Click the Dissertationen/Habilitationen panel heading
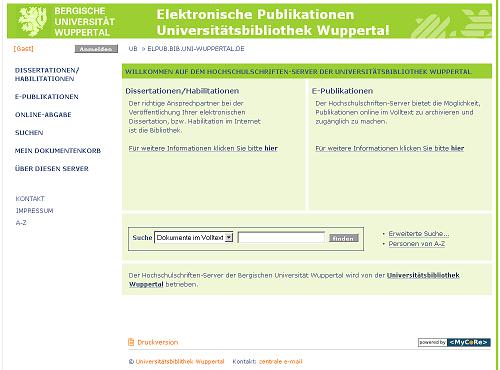The width and height of the screenshot is (500, 370). (x=182, y=91)
